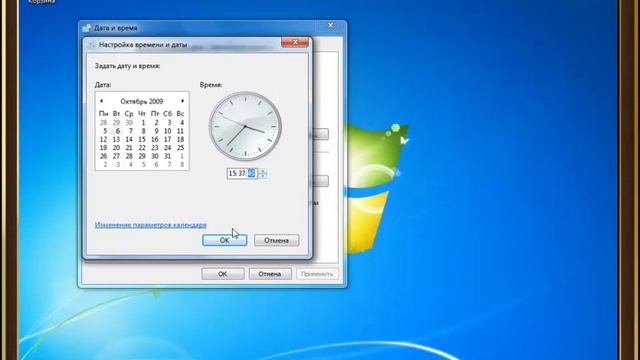Click Отмена in Настройка времени и даты dialog
Viewport: 640px width, 360px height.
point(276,240)
